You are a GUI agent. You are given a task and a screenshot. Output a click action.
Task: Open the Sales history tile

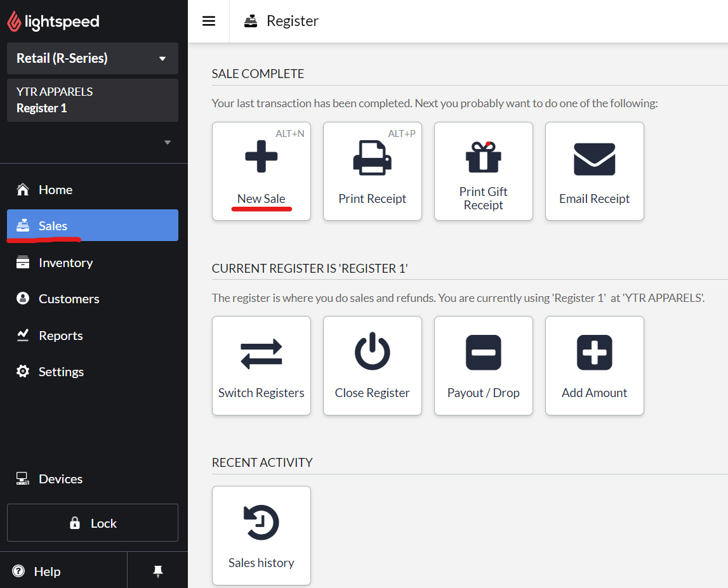[x=261, y=535]
